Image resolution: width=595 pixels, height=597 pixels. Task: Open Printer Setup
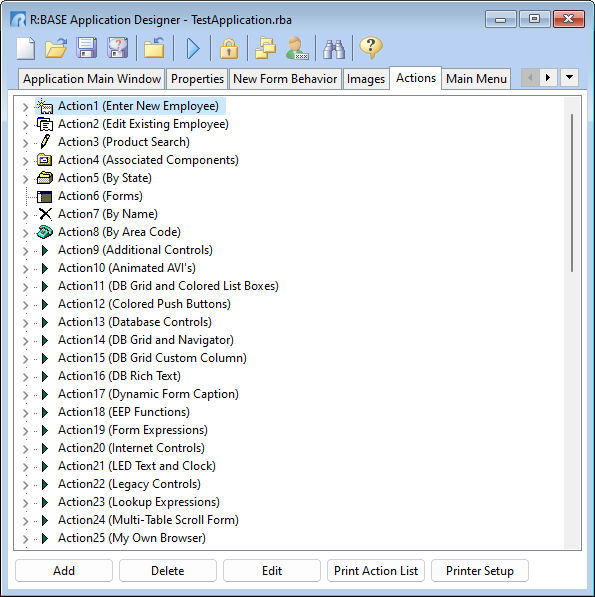point(480,570)
